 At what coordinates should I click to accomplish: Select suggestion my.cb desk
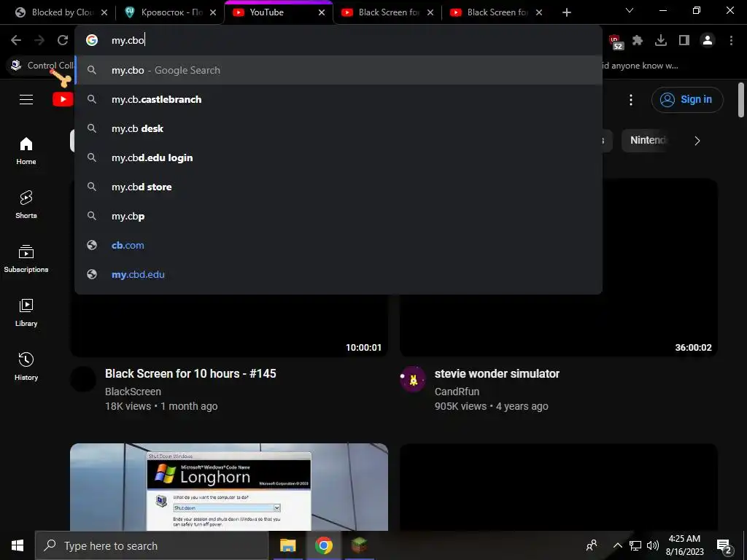pos(338,128)
